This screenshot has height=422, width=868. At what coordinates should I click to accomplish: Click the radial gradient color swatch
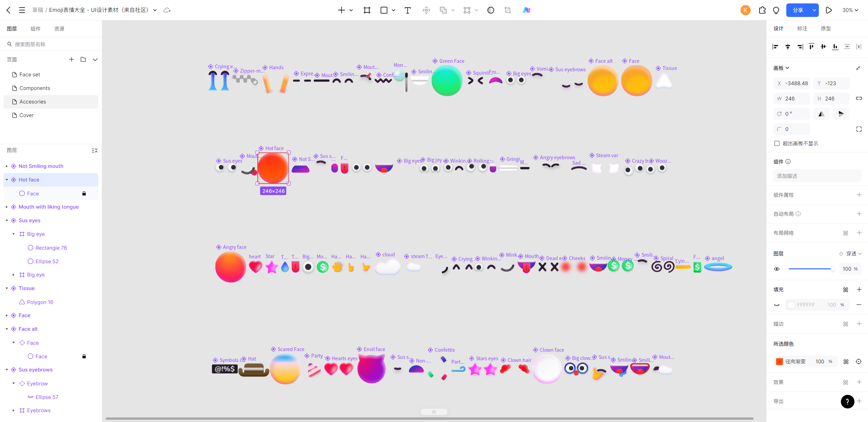pyautogui.click(x=779, y=362)
